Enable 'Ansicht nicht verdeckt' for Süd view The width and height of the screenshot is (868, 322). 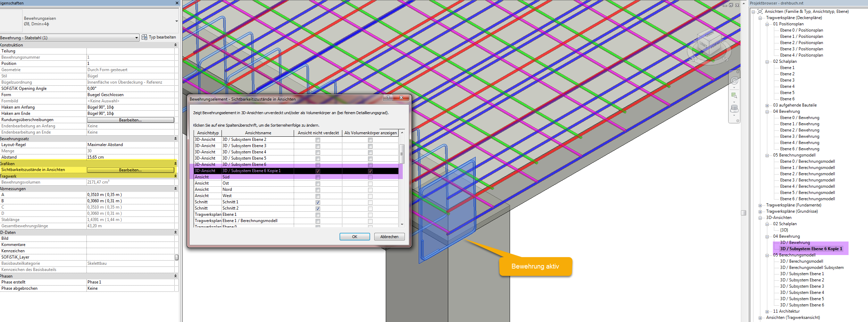(x=318, y=177)
